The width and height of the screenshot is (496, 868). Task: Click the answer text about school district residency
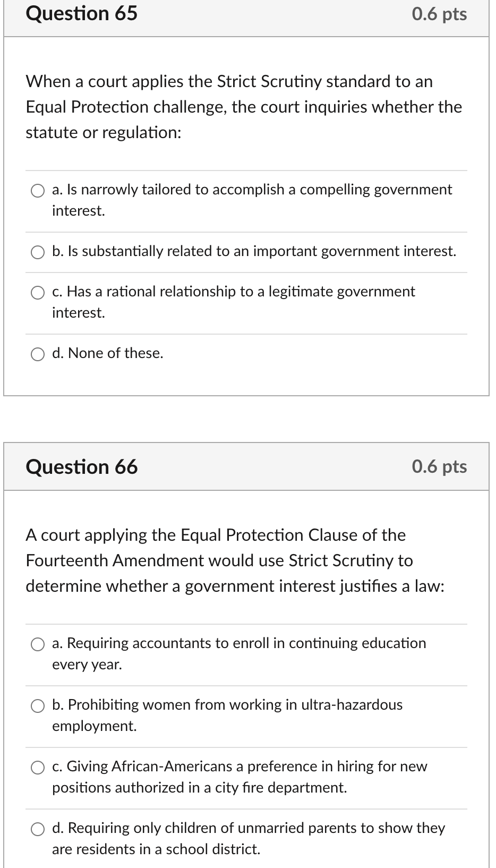156,849
